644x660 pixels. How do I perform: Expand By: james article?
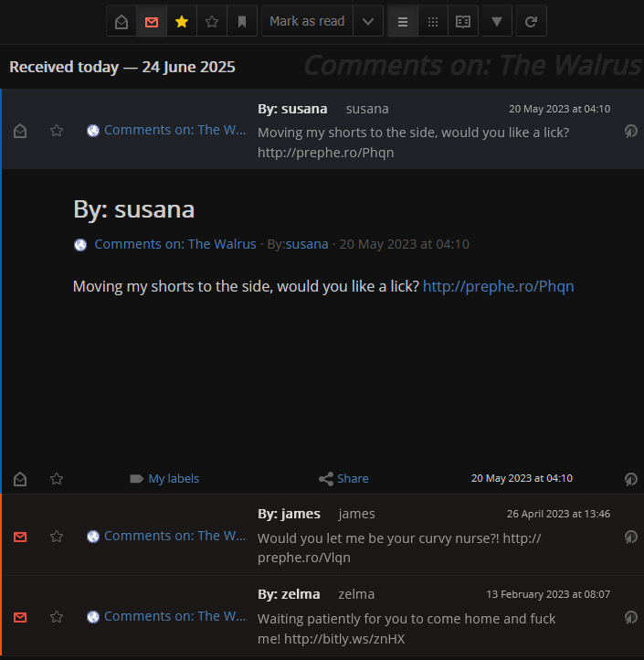click(289, 514)
